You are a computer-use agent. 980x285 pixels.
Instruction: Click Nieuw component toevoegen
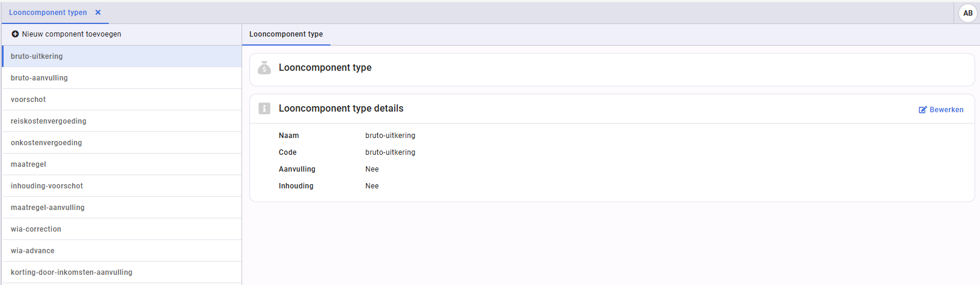pyautogui.click(x=72, y=34)
